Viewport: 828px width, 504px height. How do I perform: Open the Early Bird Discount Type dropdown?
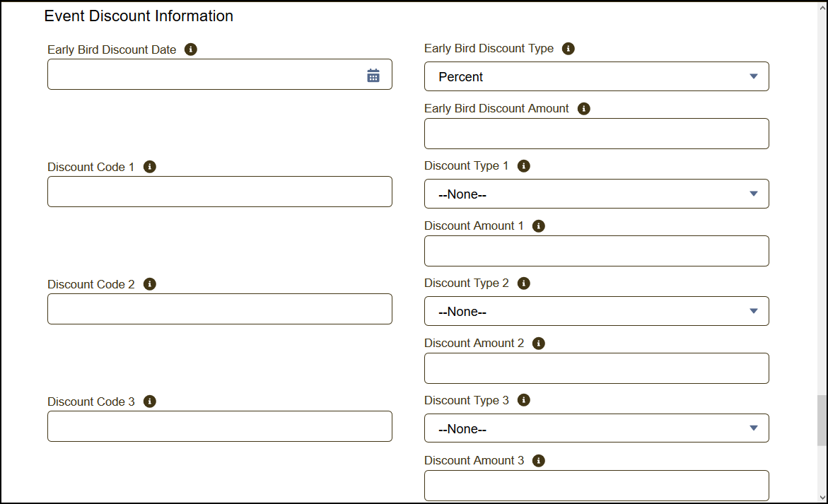[596, 76]
